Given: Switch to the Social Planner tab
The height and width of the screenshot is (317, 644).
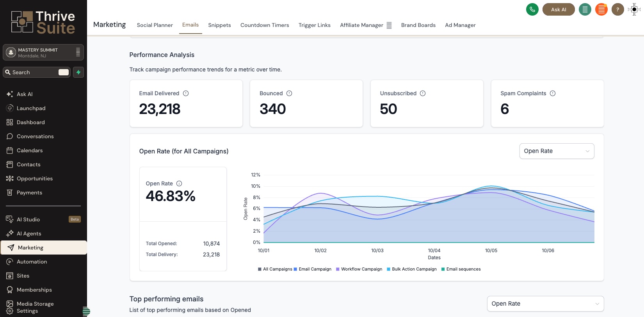Looking at the screenshot, I should 155,25.
